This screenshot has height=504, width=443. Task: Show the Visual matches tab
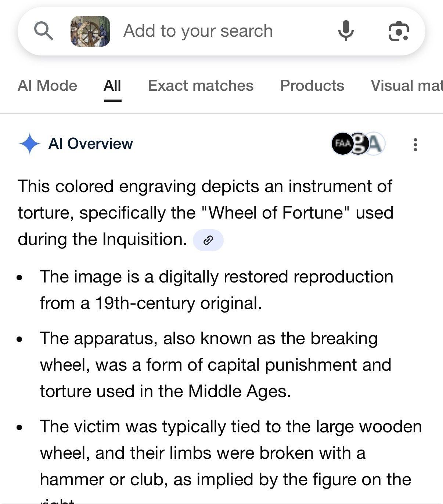[406, 86]
